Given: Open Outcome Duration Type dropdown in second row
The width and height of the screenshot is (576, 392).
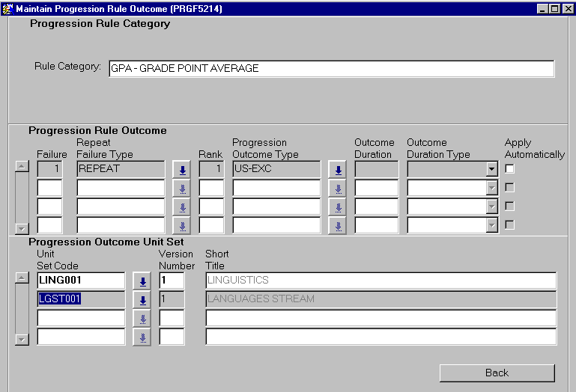Looking at the screenshot, I should coord(491,189).
